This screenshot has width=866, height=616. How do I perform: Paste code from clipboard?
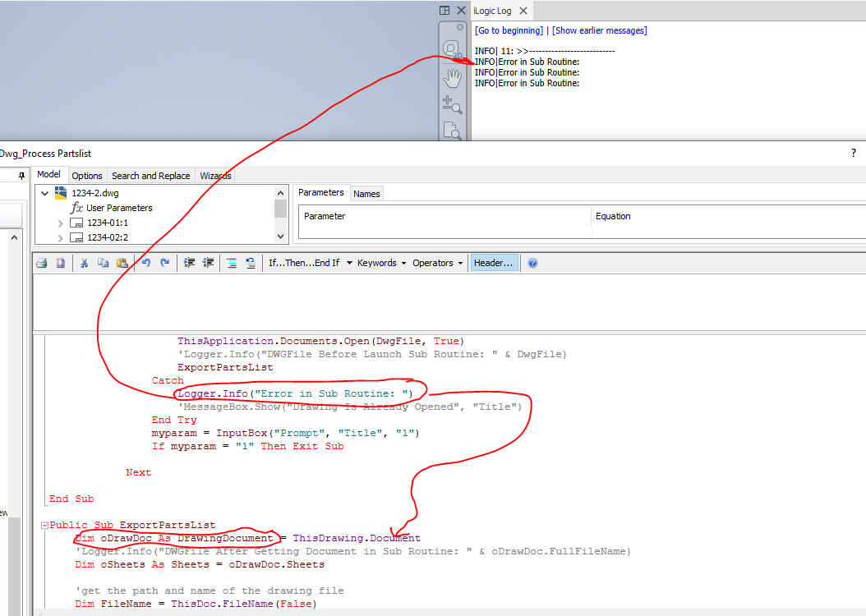(x=122, y=263)
